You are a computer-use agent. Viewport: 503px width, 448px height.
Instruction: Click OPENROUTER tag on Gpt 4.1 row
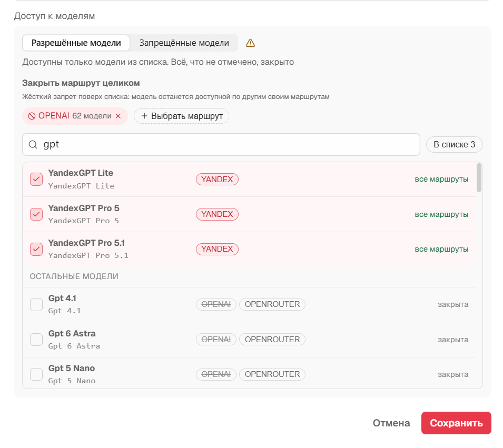[x=272, y=304]
